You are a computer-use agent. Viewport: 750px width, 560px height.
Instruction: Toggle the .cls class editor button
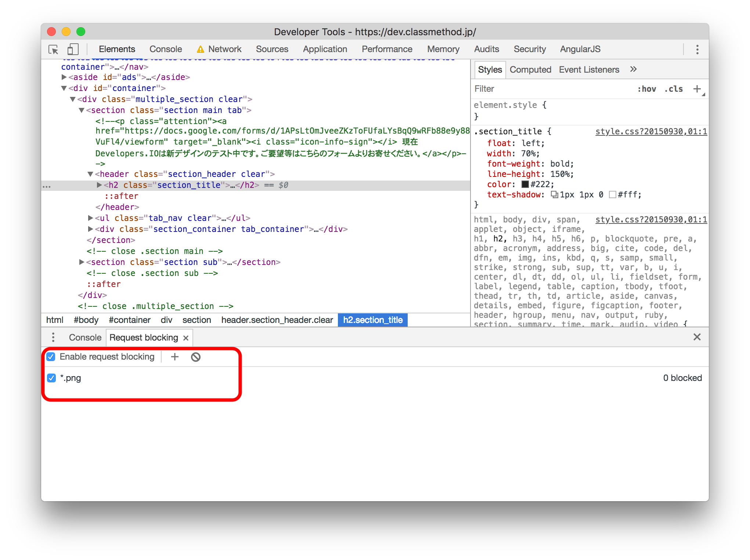(x=674, y=89)
